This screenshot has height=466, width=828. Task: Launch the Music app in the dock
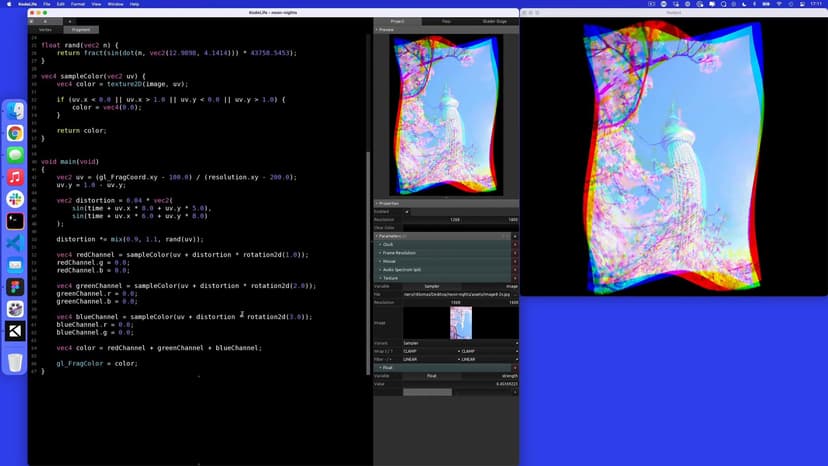[15, 177]
